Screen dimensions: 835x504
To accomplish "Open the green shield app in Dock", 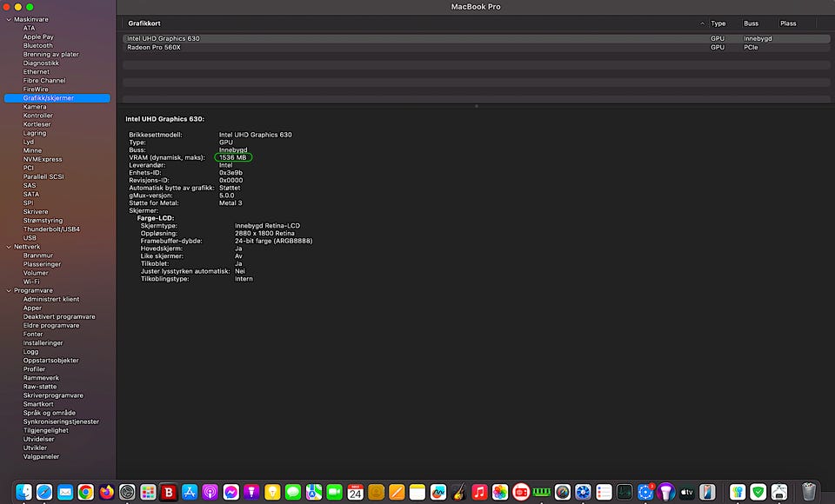I will tap(758, 493).
